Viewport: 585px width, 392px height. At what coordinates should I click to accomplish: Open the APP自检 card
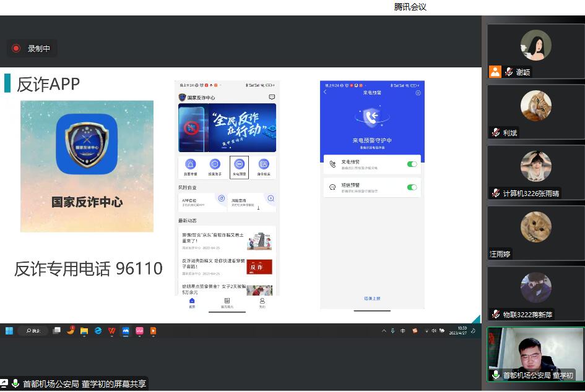202,202
